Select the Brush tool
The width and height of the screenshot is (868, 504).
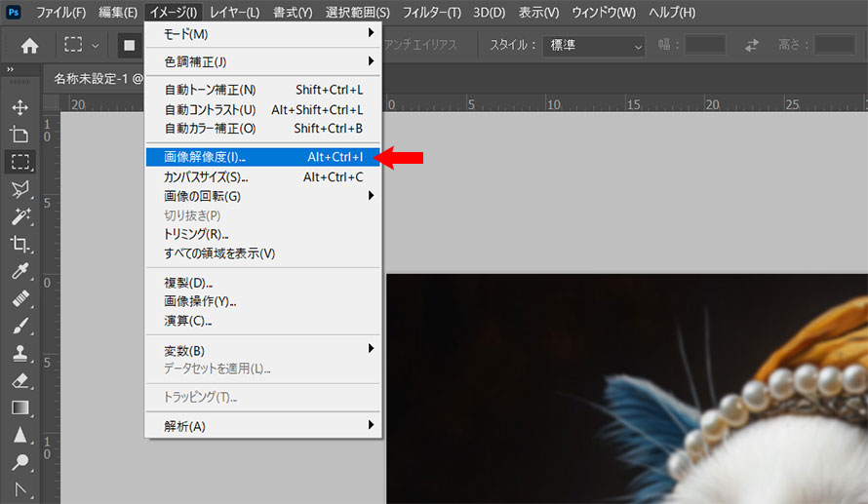click(x=20, y=326)
